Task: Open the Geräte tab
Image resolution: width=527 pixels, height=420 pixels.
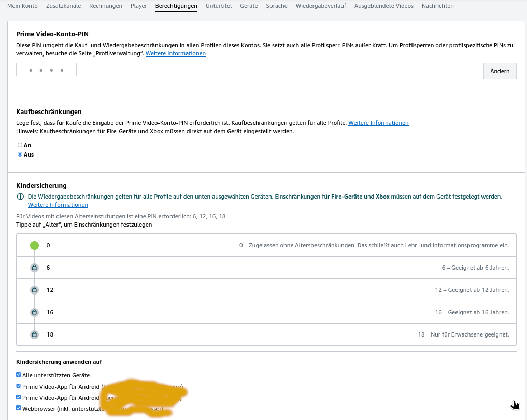Action: 249,6
